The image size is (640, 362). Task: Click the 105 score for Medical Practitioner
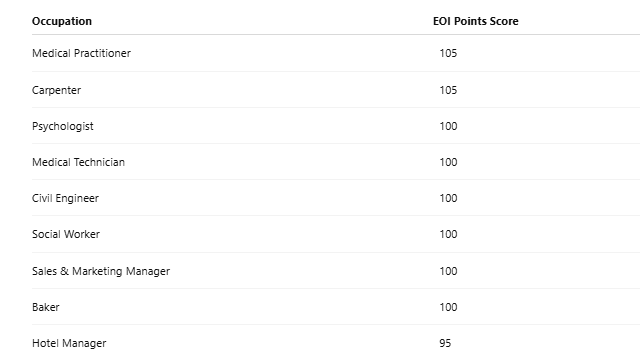click(x=448, y=53)
